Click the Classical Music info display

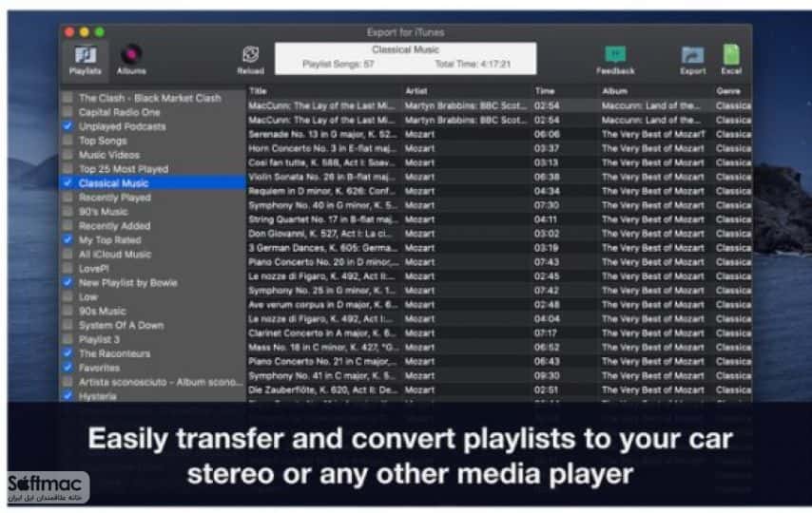tap(405, 58)
